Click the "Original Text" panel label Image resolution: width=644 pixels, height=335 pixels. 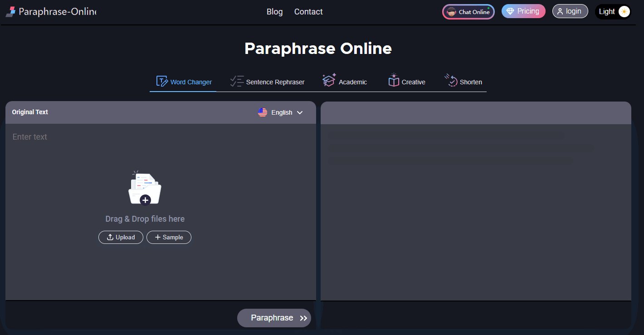point(30,112)
